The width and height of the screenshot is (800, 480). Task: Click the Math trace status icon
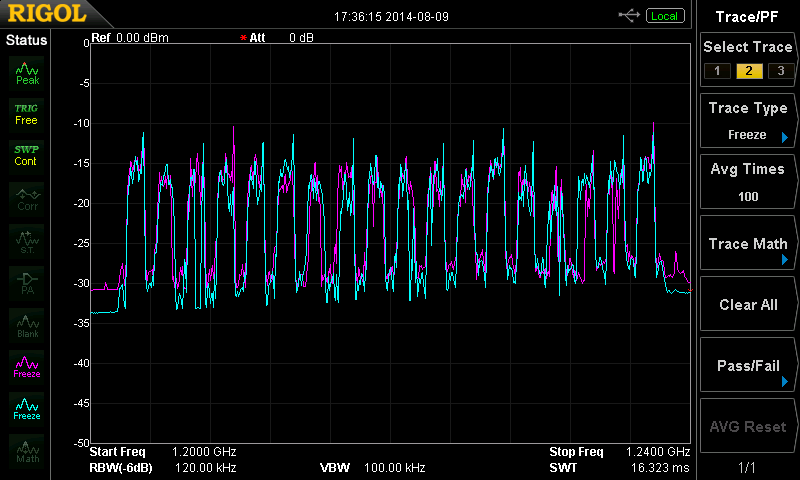click(x=27, y=450)
